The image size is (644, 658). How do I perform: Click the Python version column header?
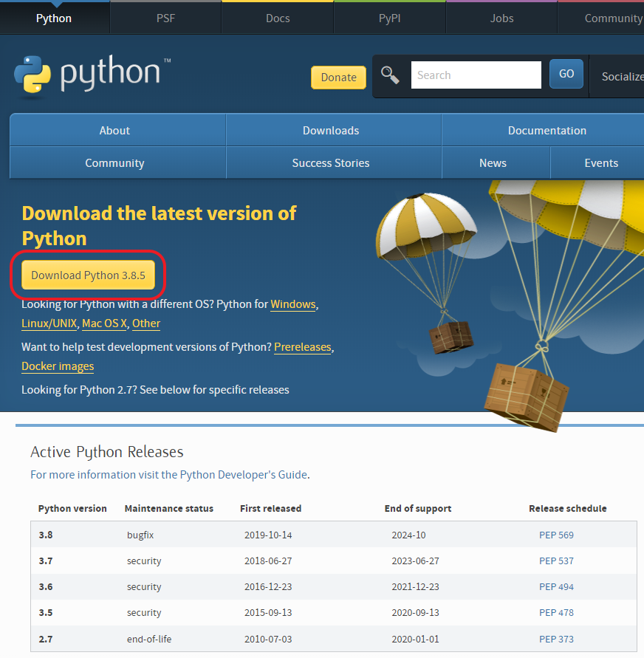tap(72, 508)
